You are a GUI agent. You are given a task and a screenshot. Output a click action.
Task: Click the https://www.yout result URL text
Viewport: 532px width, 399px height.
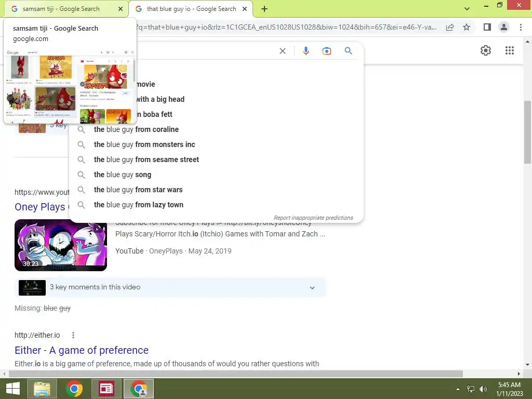pos(42,192)
